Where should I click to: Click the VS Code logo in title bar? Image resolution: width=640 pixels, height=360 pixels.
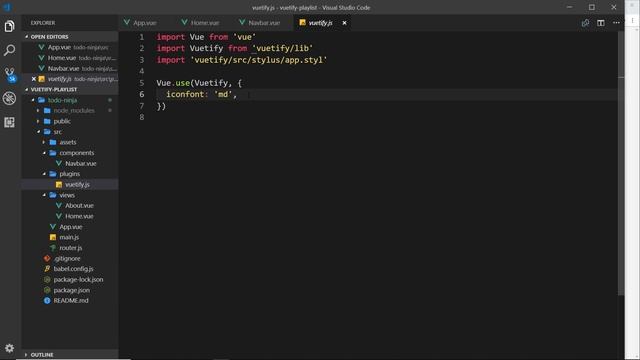(x=7, y=7)
